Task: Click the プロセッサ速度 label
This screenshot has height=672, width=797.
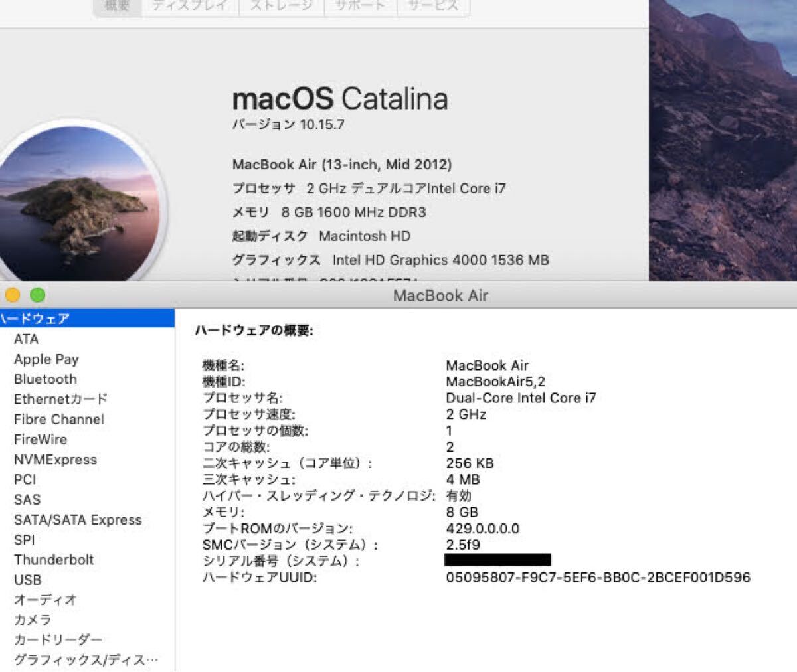Action: pyautogui.click(x=249, y=414)
